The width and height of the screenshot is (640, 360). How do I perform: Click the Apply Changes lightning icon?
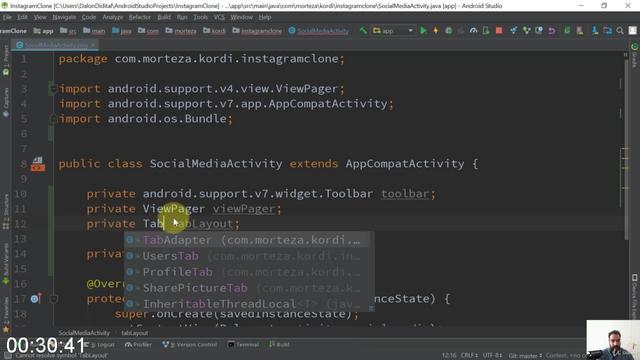pyautogui.click(x=436, y=31)
